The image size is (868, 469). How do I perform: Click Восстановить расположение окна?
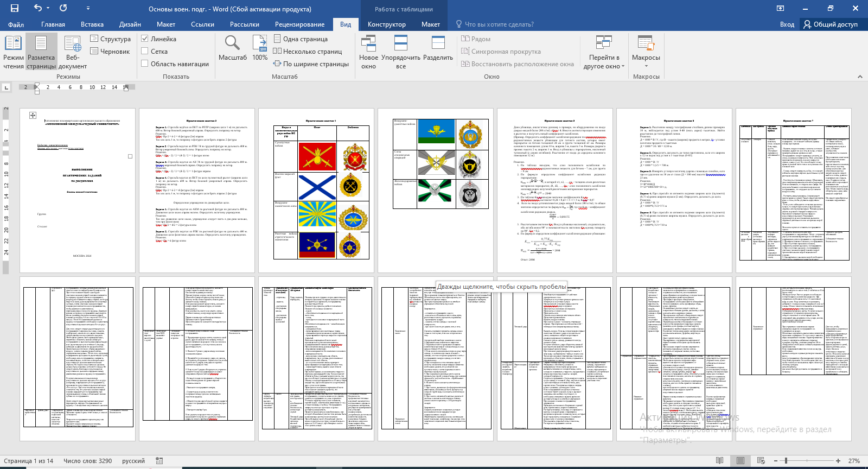pyautogui.click(x=518, y=64)
